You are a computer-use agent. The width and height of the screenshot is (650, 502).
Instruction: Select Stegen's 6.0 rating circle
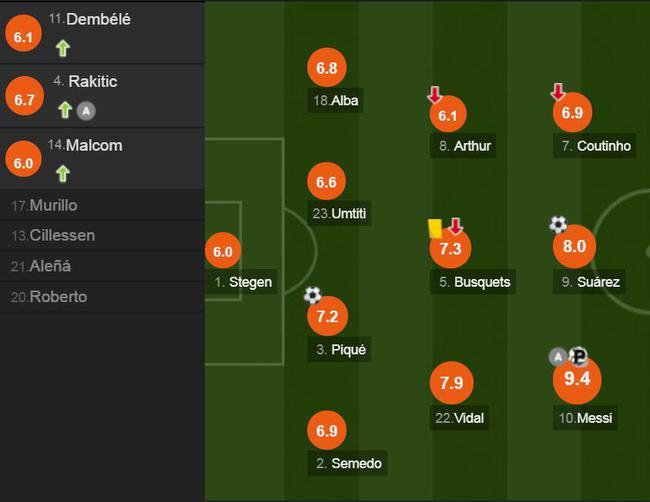(223, 251)
